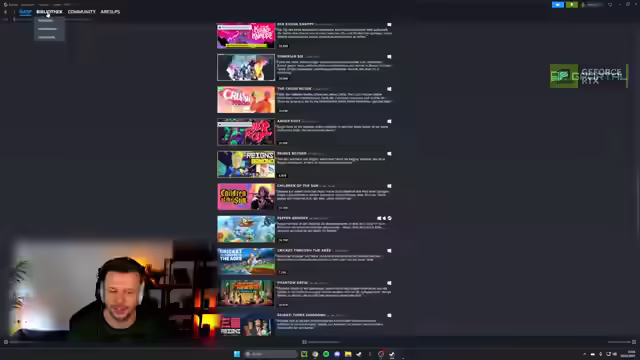The image size is (640, 360).
Task: Open the Steam icon in the taskbar
Action: 359,354
